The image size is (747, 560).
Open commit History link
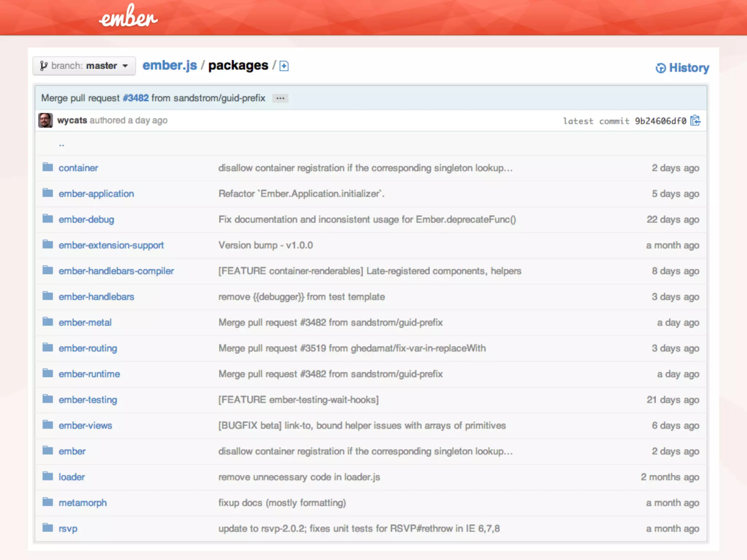click(x=682, y=68)
